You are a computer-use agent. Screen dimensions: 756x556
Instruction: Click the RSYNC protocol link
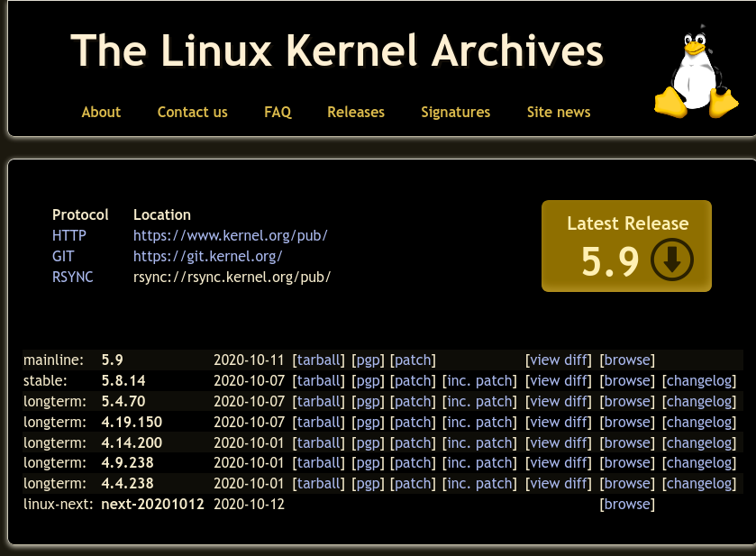pos(72,277)
